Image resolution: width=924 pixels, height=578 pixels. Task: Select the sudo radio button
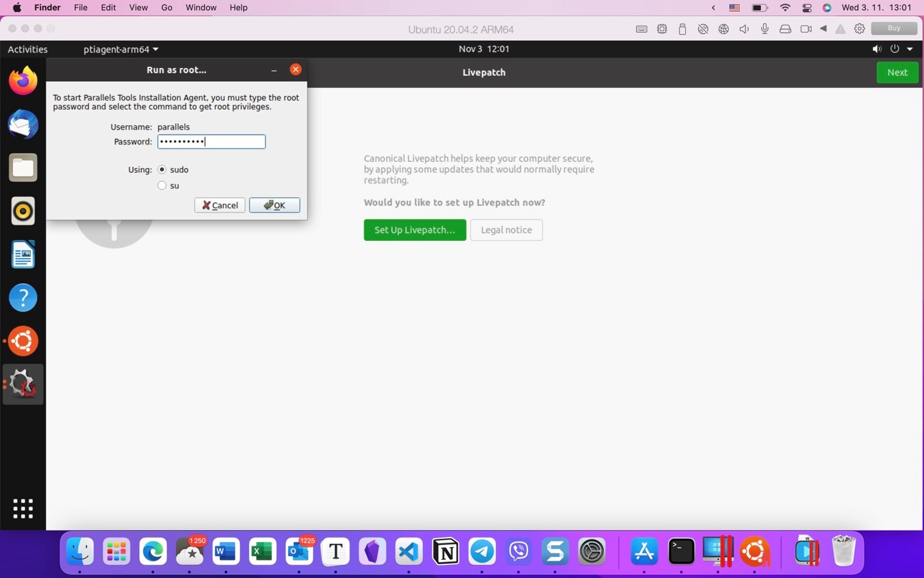click(162, 169)
